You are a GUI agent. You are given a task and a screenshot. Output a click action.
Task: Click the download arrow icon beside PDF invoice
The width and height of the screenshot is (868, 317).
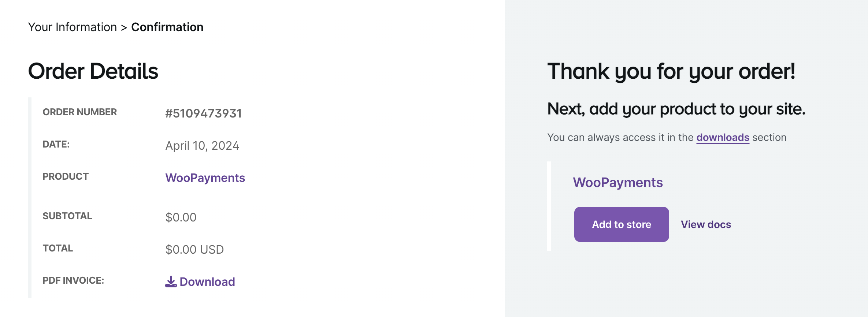coord(171,281)
